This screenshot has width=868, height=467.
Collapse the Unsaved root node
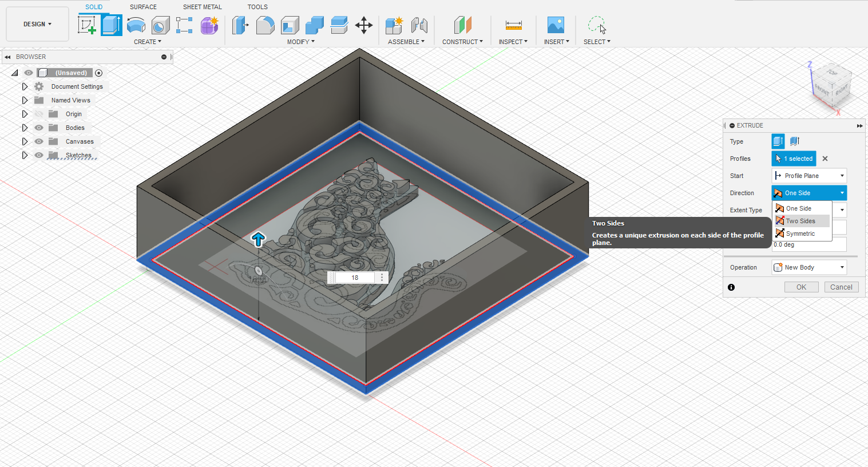point(15,73)
